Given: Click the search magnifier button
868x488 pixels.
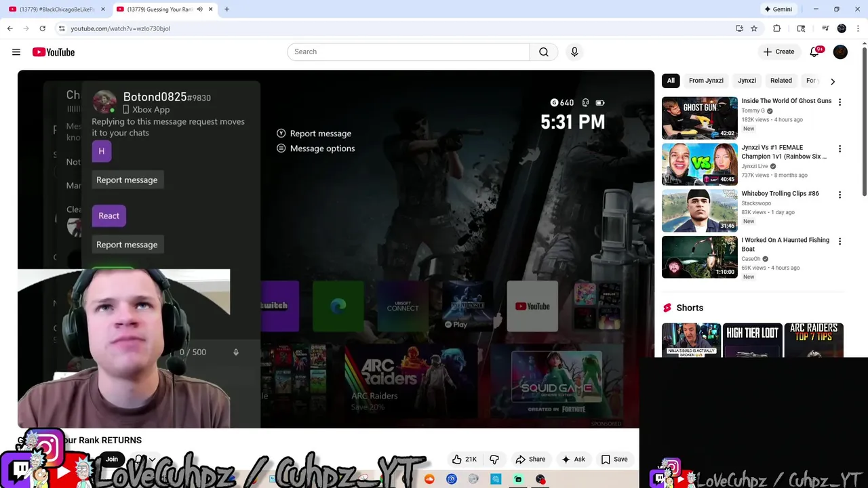Looking at the screenshot, I should point(544,52).
